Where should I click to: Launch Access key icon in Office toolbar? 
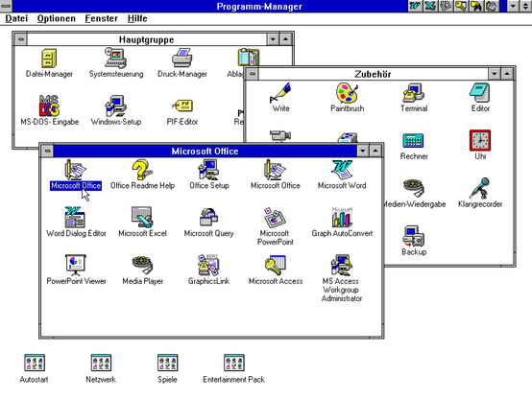pos(461,6)
